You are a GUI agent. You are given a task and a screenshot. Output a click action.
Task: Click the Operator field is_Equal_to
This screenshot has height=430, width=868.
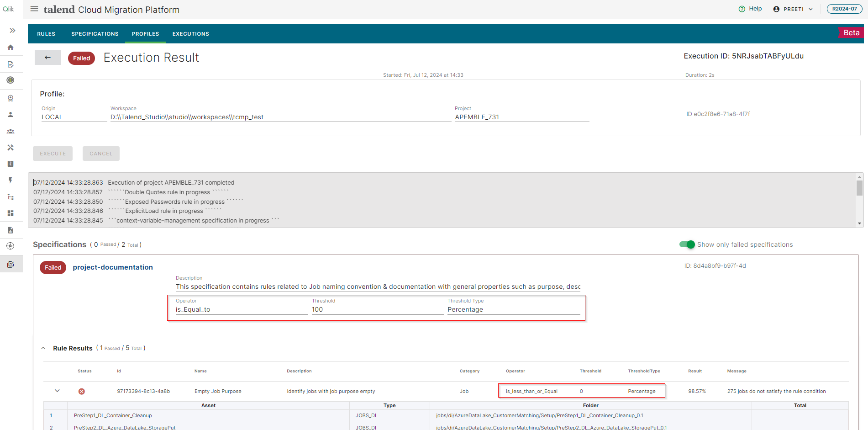tap(242, 309)
